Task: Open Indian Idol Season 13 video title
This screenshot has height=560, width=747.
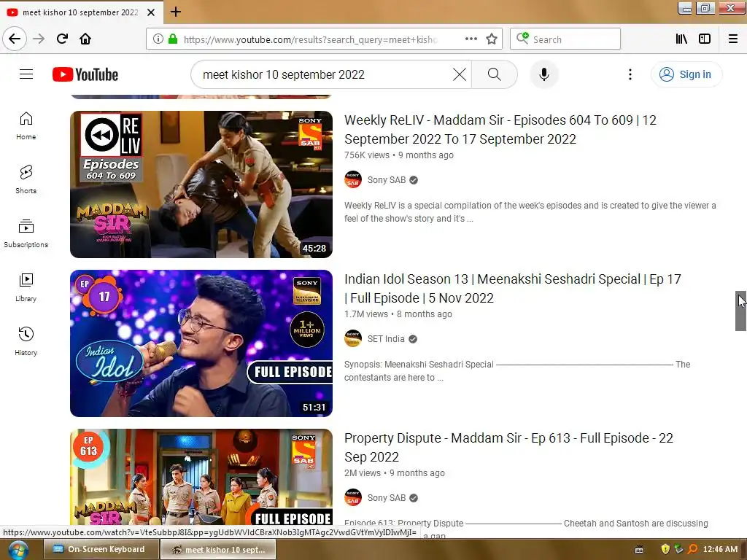Action: click(513, 289)
